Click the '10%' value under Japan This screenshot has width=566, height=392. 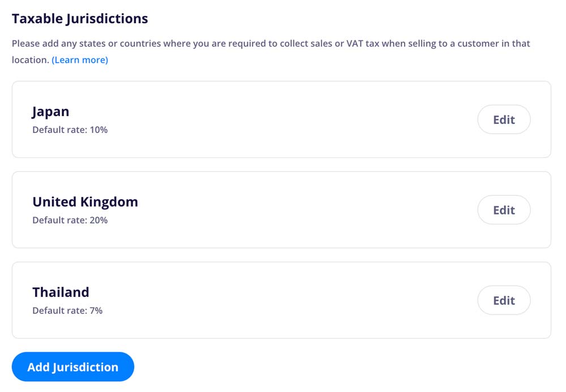click(98, 130)
